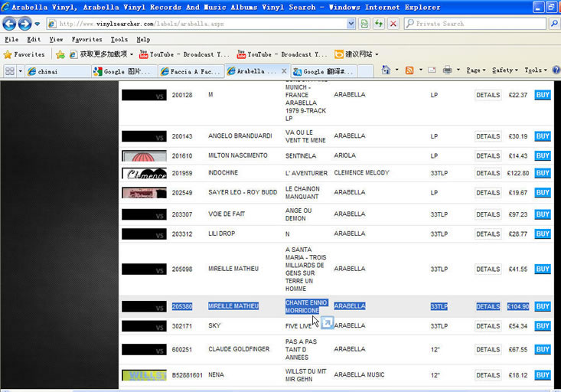This screenshot has height=392, width=561.
Task: Click catalog number 203307
Action: [181, 214]
